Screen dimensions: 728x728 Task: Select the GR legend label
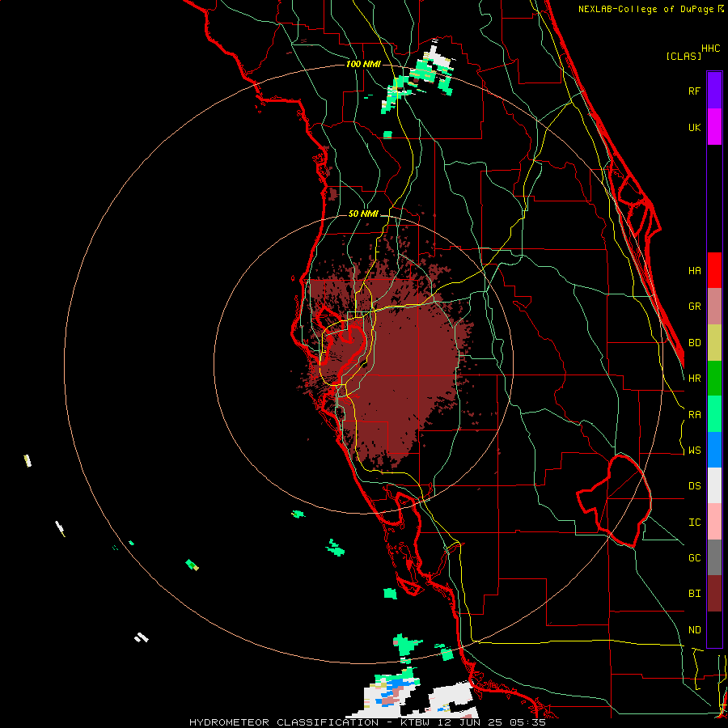(x=694, y=307)
